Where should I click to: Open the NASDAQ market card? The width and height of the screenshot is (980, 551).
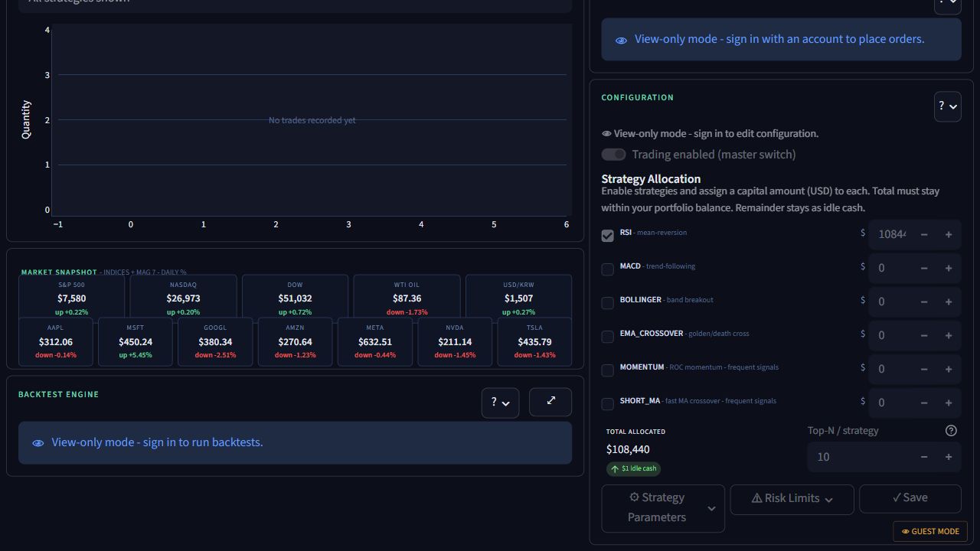[x=183, y=298]
